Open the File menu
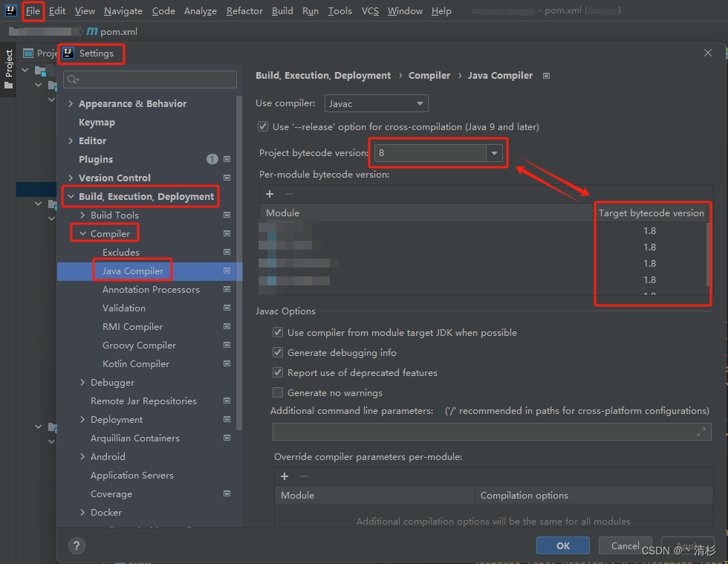 coord(33,10)
